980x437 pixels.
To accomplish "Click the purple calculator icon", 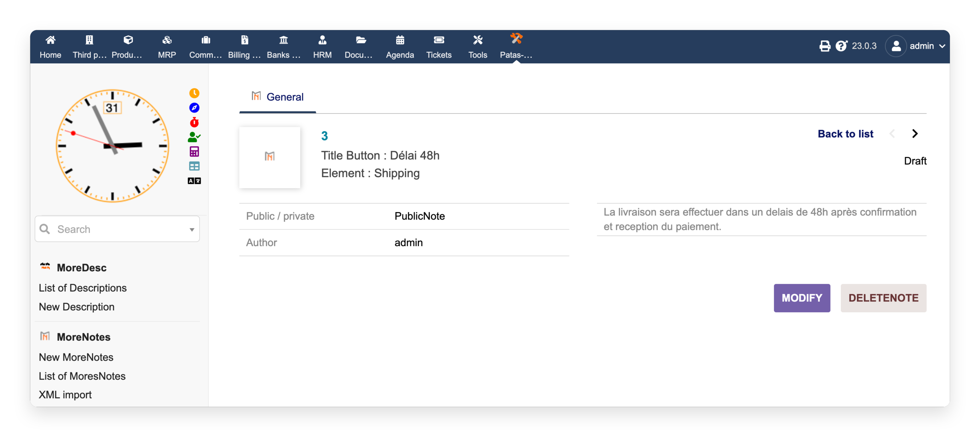I will [x=194, y=151].
